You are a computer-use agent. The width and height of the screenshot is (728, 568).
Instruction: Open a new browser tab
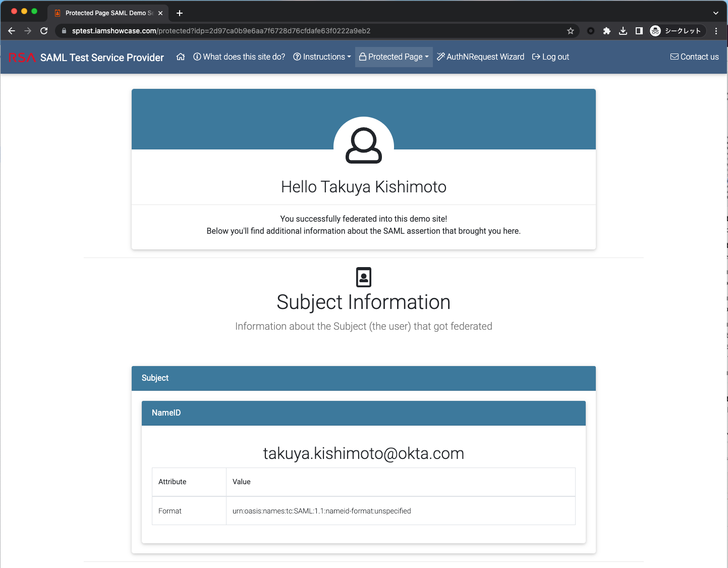[x=180, y=13]
